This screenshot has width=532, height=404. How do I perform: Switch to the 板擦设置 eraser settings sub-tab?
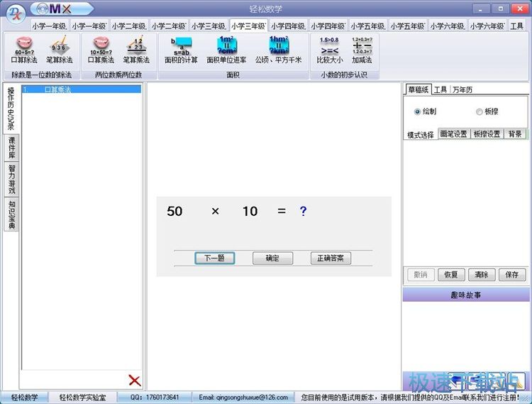487,133
